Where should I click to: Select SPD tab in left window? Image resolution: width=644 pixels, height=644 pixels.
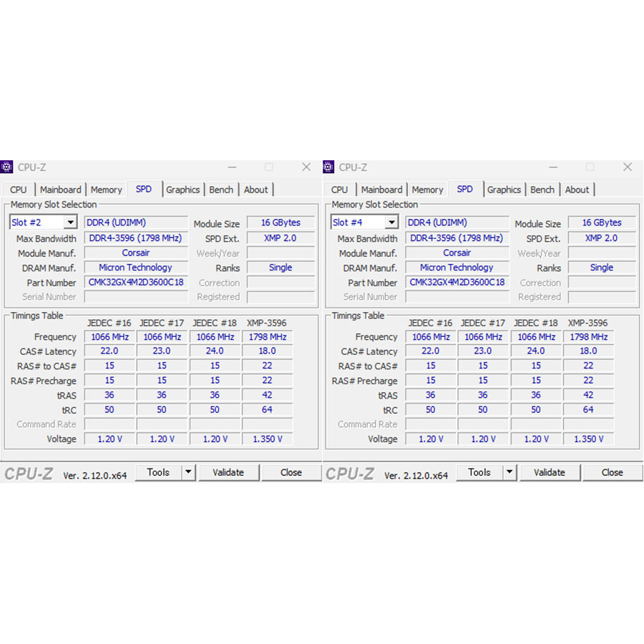(144, 189)
